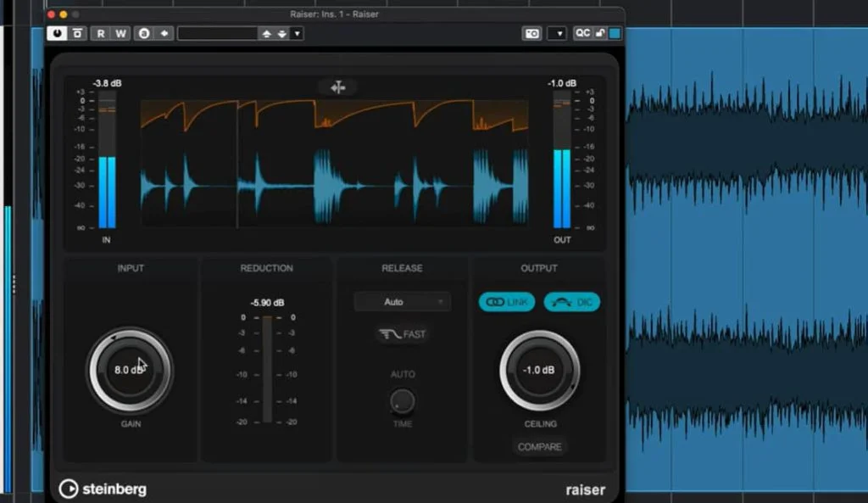Click the move-display crosshair icon above waveform

pos(337,87)
